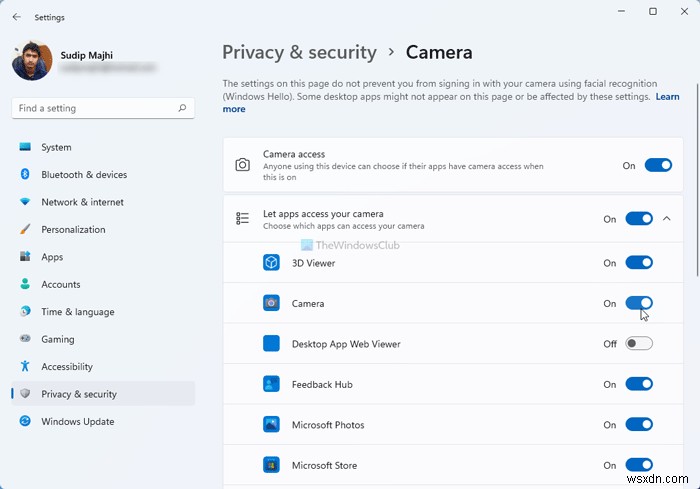Click the search magnifier icon
700x489 pixels.
(182, 108)
